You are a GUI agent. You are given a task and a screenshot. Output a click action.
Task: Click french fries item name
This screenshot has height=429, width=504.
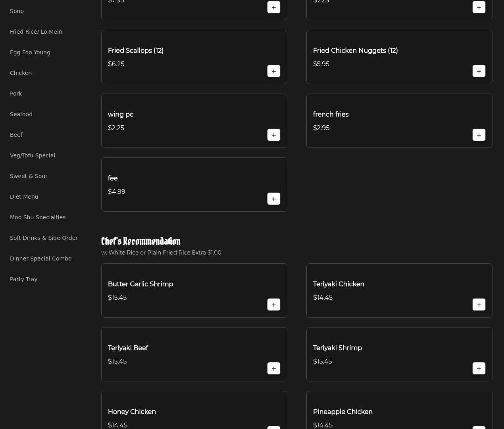click(x=331, y=115)
